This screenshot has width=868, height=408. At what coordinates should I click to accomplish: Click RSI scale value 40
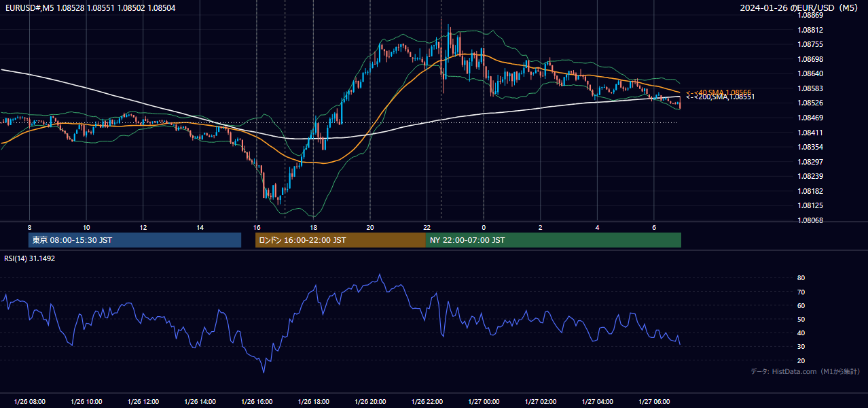click(801, 333)
